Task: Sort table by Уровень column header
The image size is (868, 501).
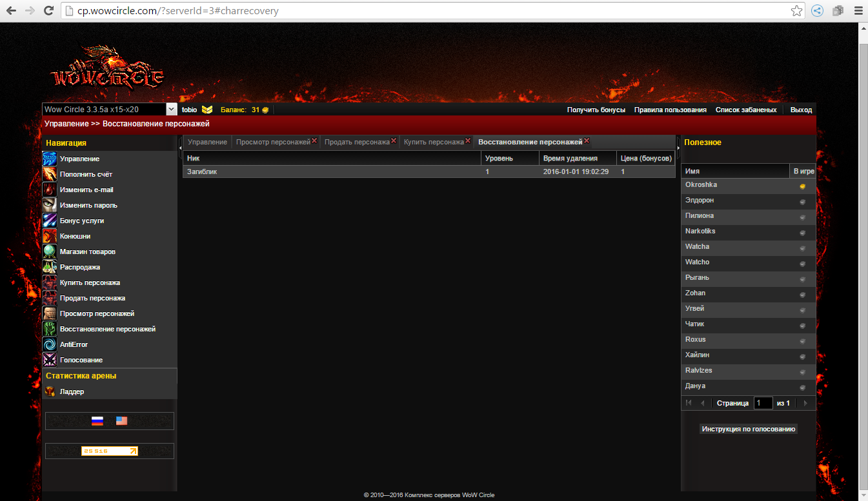Action: [509, 158]
